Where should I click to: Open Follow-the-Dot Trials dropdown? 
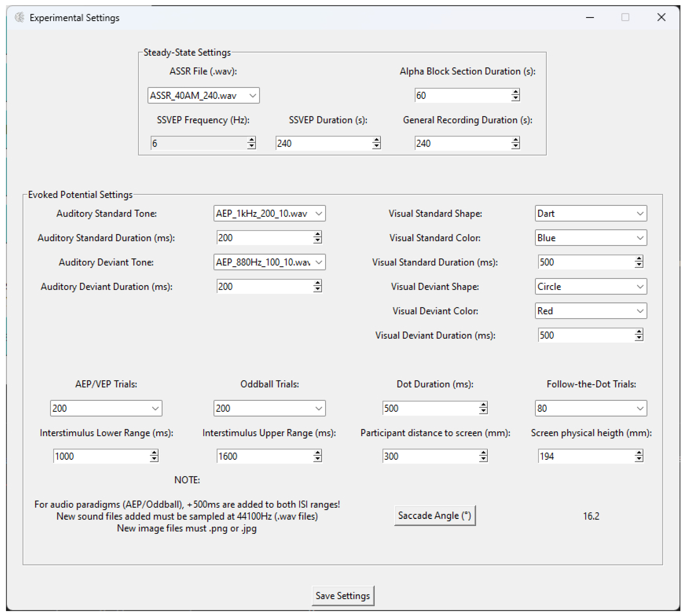(x=640, y=409)
